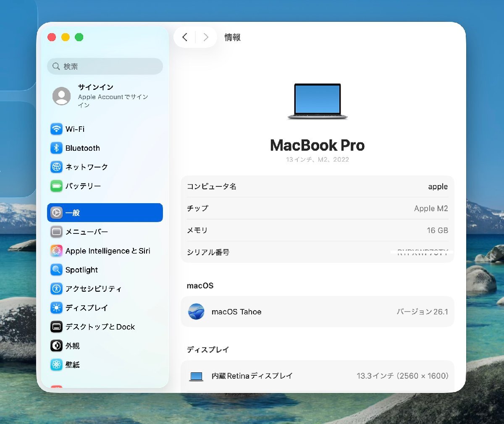Open 壁紙 settings
Screen dimensions: 504x424
(105, 364)
